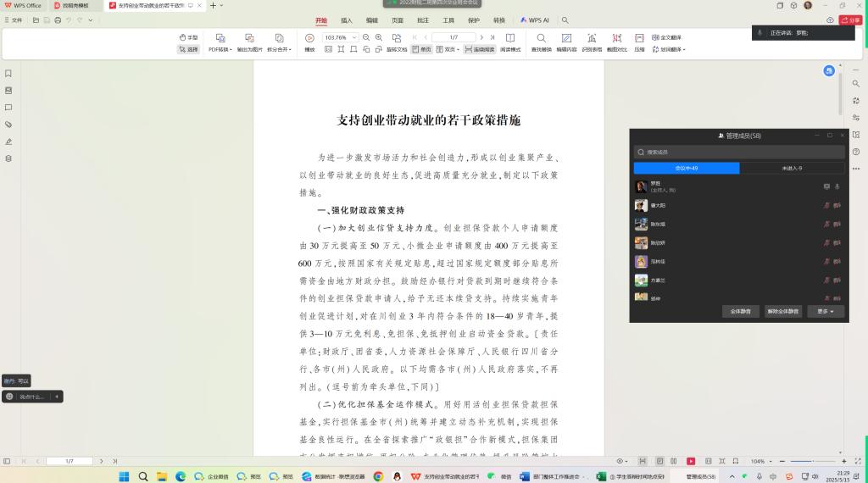Click the zoom in magnifier icon

(x=378, y=37)
